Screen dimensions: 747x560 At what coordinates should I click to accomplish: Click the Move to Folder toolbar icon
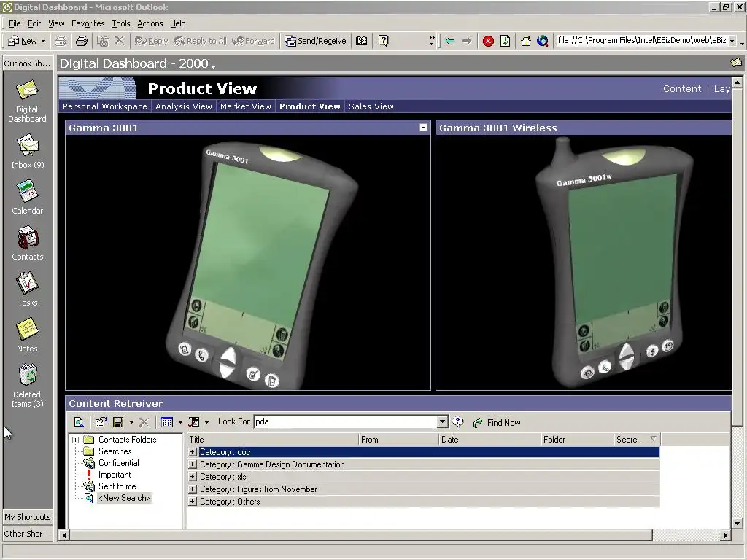102,41
